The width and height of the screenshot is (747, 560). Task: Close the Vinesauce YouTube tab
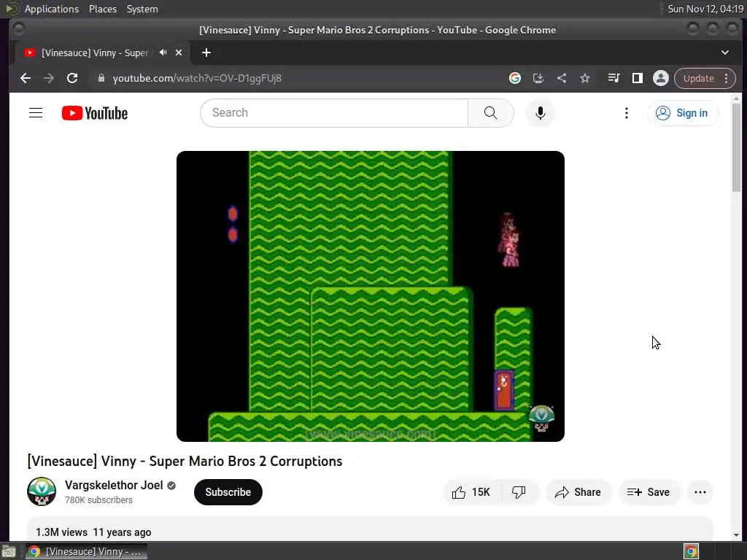(x=179, y=52)
